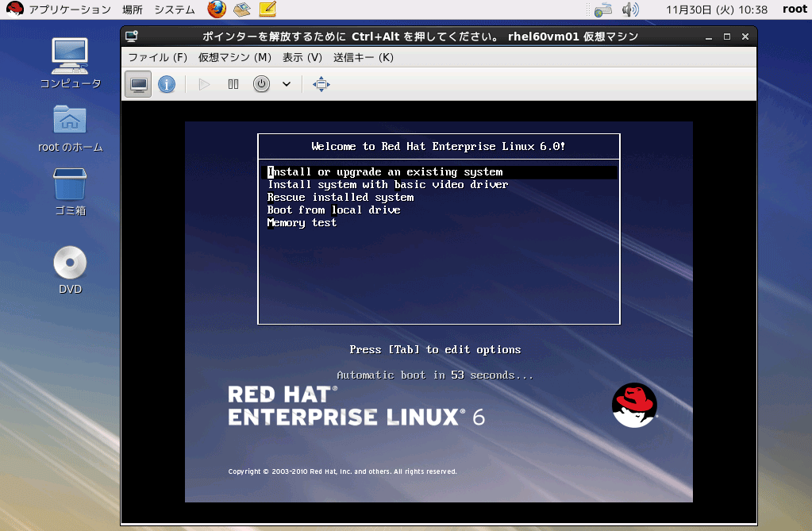Open the ゴミ箱 trash icon
812x531 pixels.
[x=70, y=191]
